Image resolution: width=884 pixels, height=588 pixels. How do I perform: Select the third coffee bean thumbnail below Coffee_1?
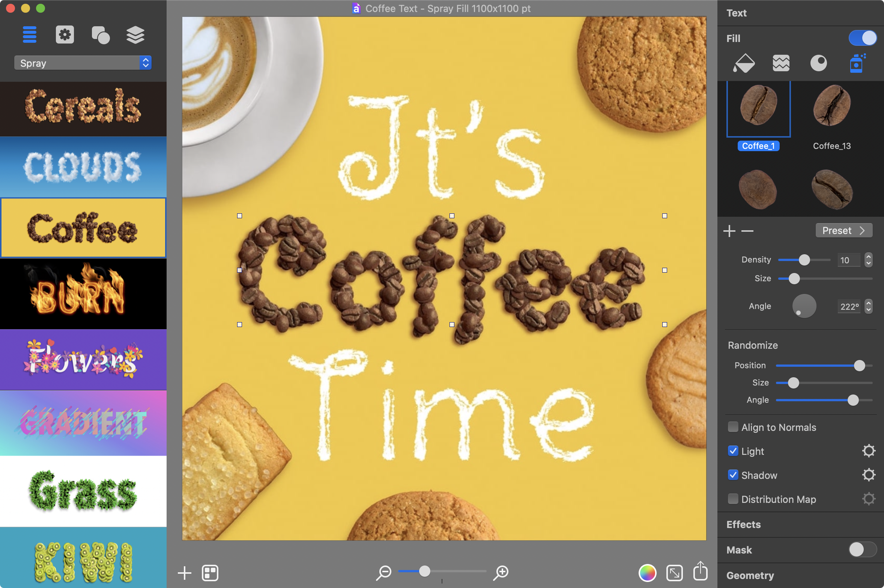point(758,189)
